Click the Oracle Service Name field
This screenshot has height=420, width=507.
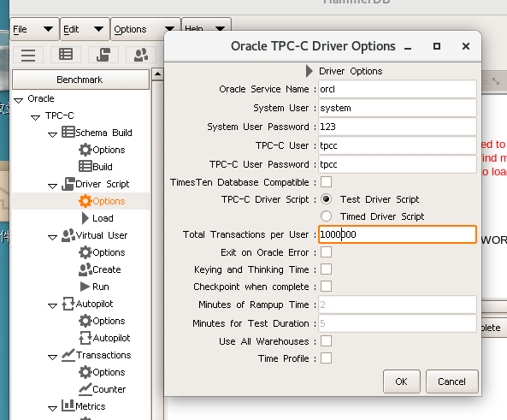397,89
